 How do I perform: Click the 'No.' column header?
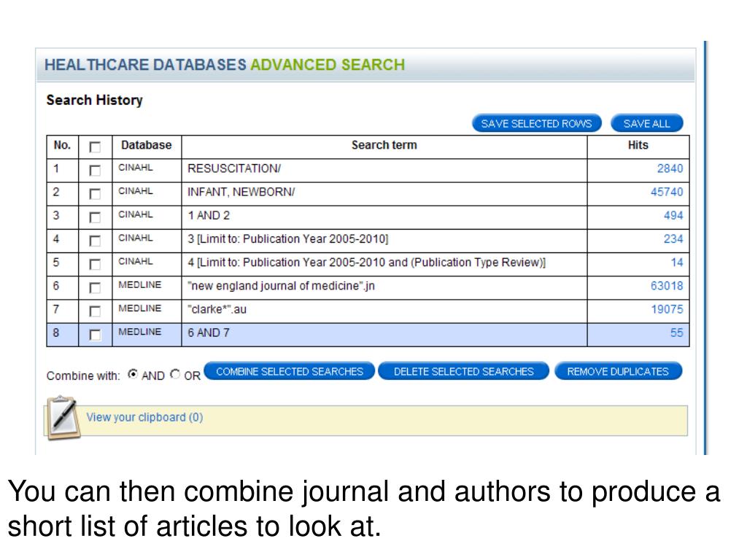62,145
